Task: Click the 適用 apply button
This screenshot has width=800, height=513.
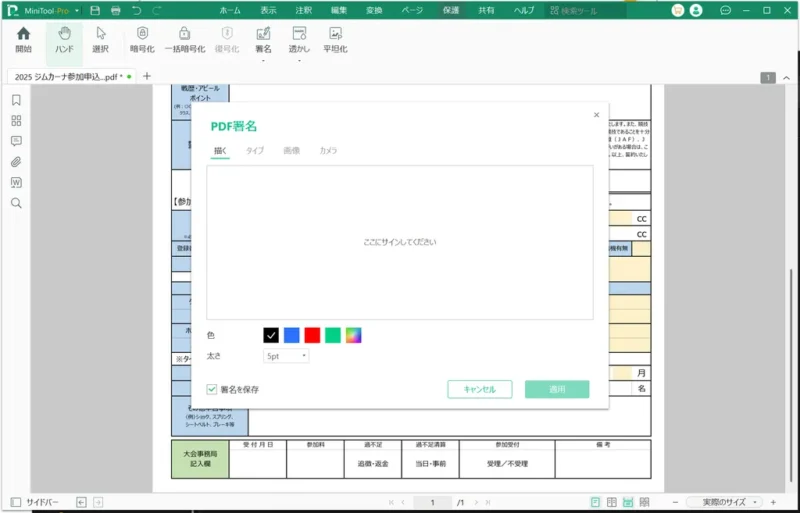Action: (x=557, y=389)
